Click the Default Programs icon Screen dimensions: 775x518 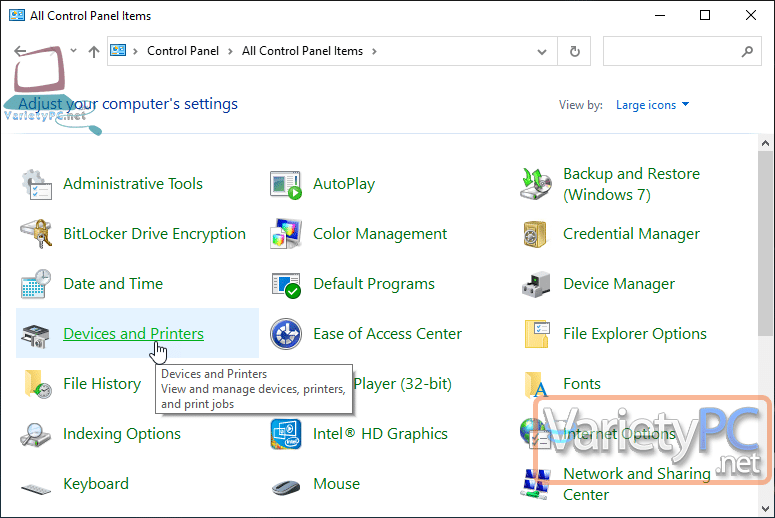click(x=286, y=285)
